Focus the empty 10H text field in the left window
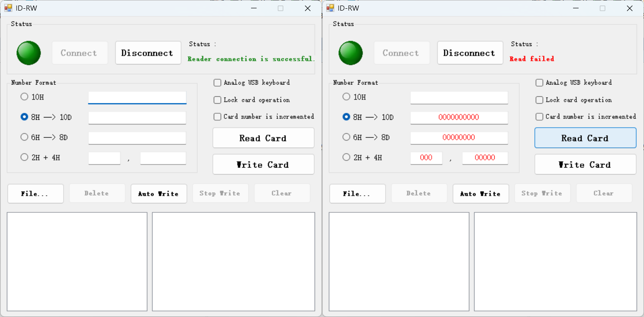Screen dimensions: 644x317 [x=137, y=98]
